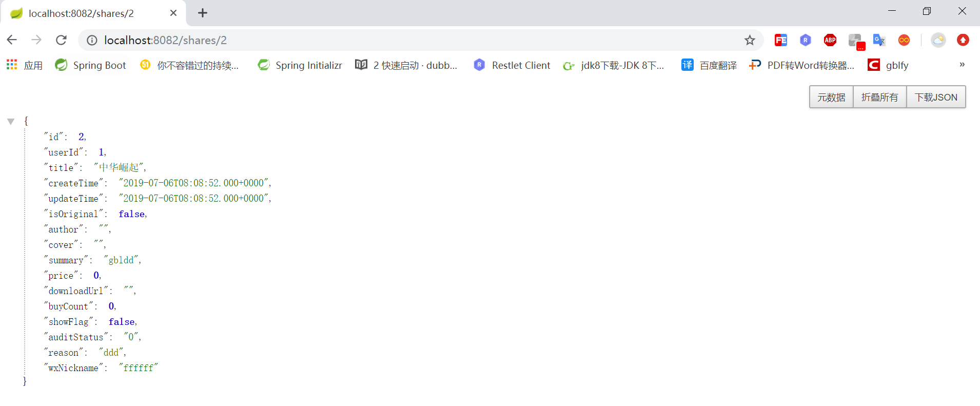Click the "id" key in JSON
The width and height of the screenshot is (980, 406).
pos(53,137)
